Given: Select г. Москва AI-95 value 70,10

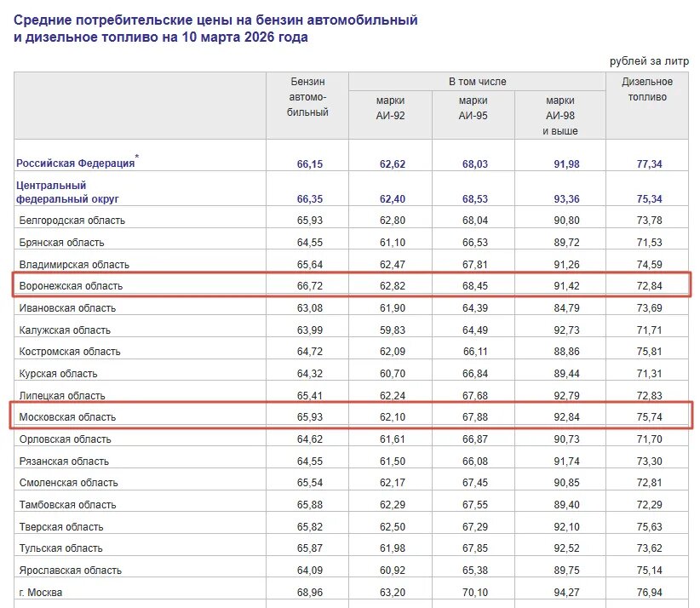Looking at the screenshot, I should (475, 593).
